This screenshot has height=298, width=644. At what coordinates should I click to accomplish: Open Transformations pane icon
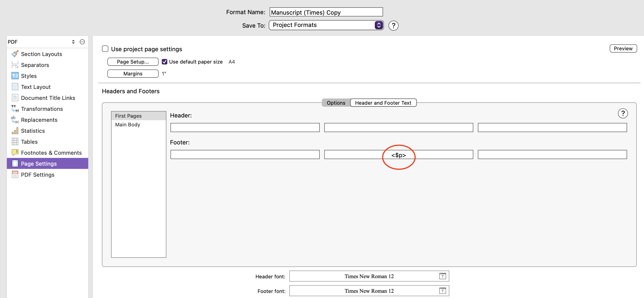click(15, 109)
